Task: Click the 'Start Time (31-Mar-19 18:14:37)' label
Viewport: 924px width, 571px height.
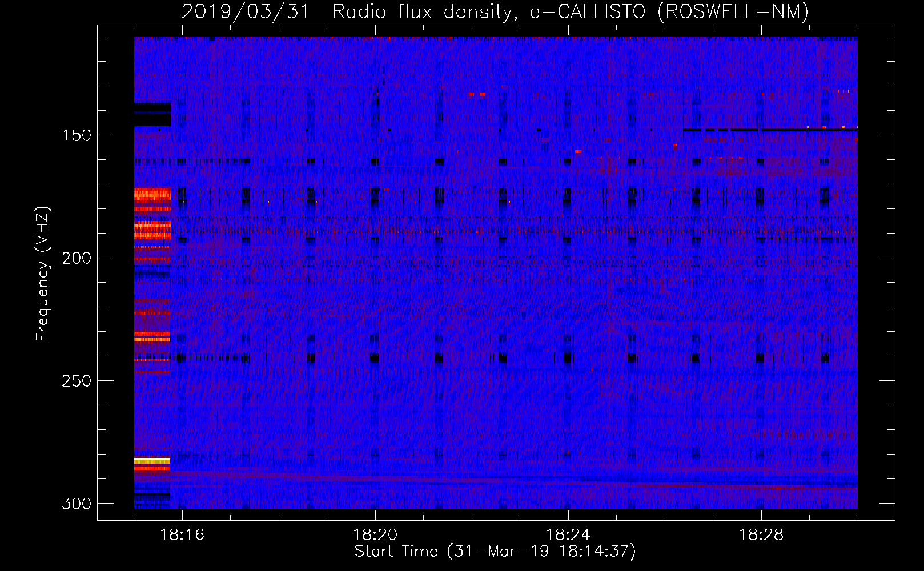Action: (495, 552)
